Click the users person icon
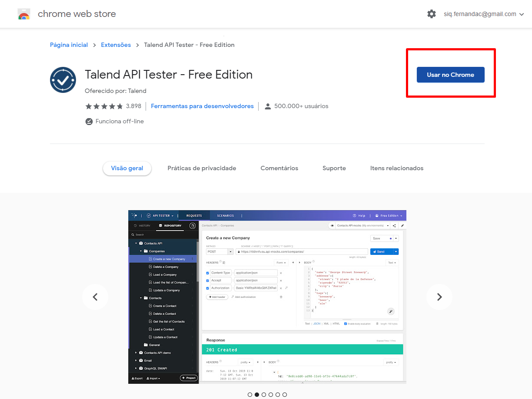 click(268, 106)
